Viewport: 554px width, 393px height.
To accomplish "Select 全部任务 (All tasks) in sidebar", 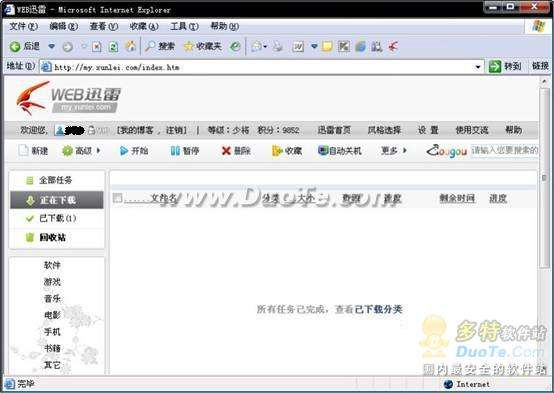I will (x=57, y=180).
